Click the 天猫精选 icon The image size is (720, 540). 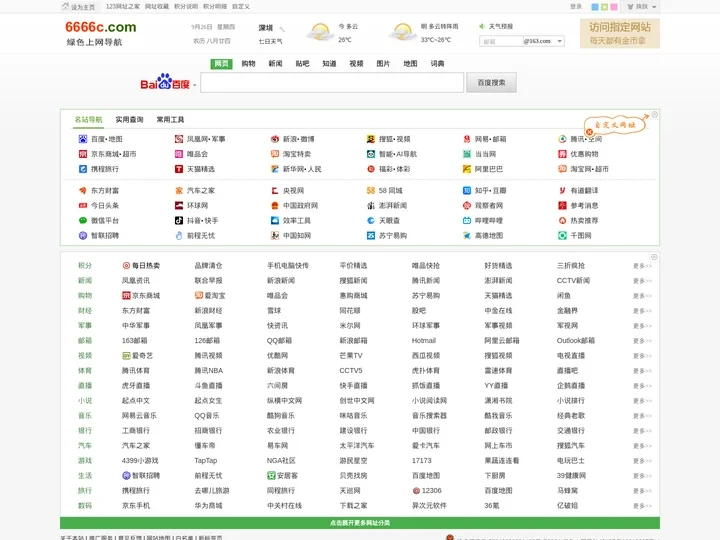179,169
